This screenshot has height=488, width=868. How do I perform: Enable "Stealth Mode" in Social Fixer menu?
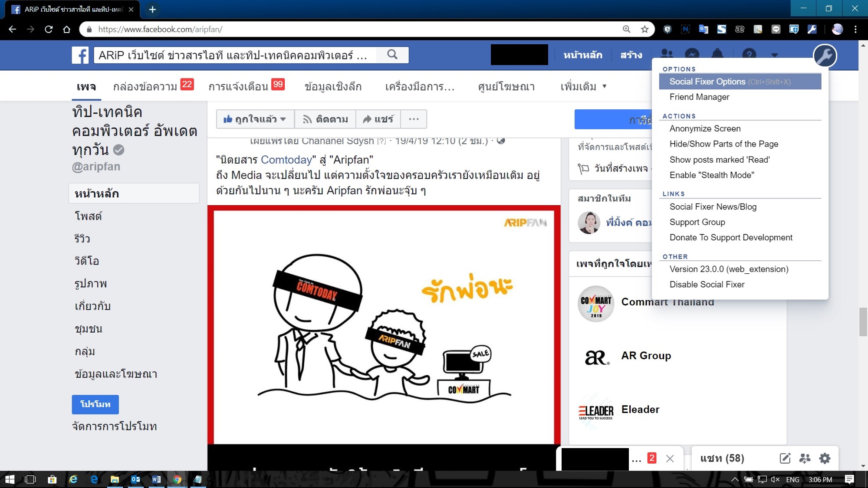click(712, 175)
